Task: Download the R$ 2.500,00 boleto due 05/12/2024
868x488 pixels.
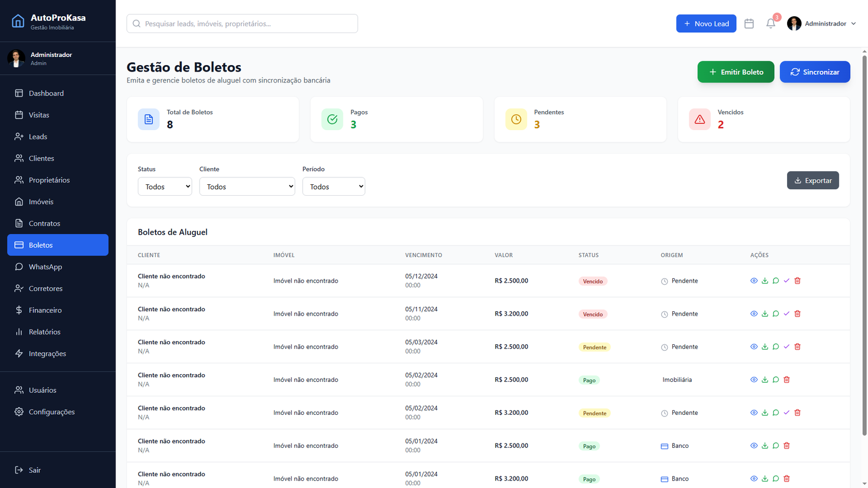Action: pos(765,281)
